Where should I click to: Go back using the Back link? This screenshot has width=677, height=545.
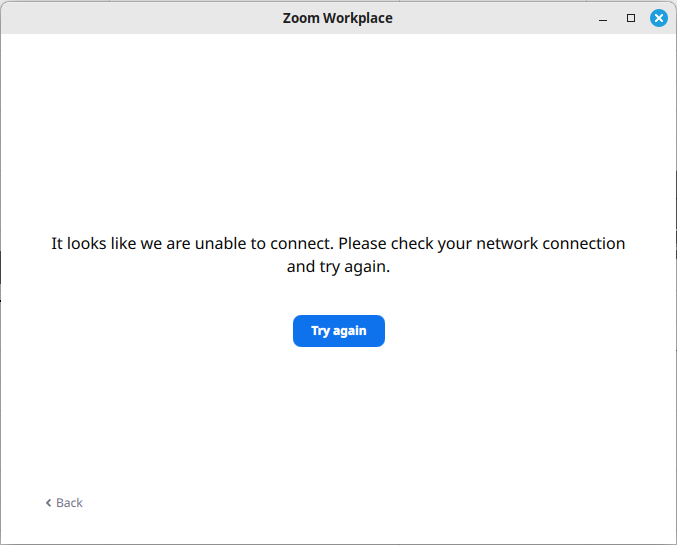(64, 503)
